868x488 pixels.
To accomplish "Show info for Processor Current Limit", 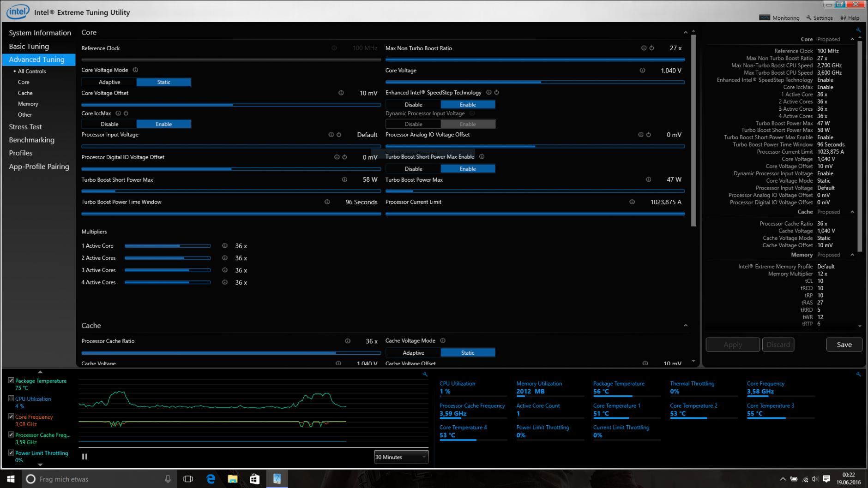I will pos(632,202).
